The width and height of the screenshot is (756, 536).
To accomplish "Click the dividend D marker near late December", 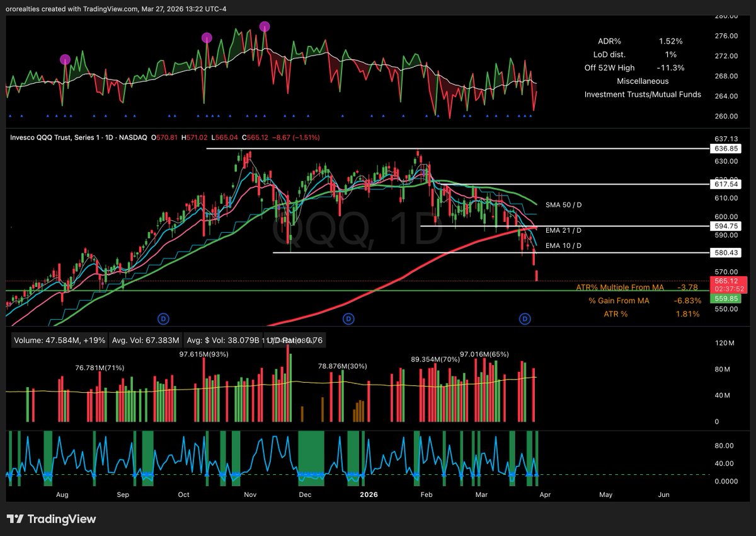I will pos(348,319).
